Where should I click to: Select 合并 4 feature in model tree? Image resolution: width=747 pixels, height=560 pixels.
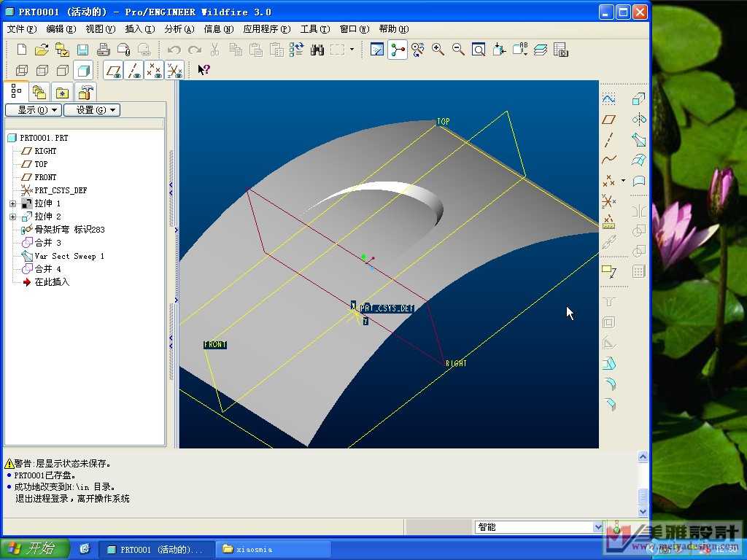pyautogui.click(x=47, y=269)
